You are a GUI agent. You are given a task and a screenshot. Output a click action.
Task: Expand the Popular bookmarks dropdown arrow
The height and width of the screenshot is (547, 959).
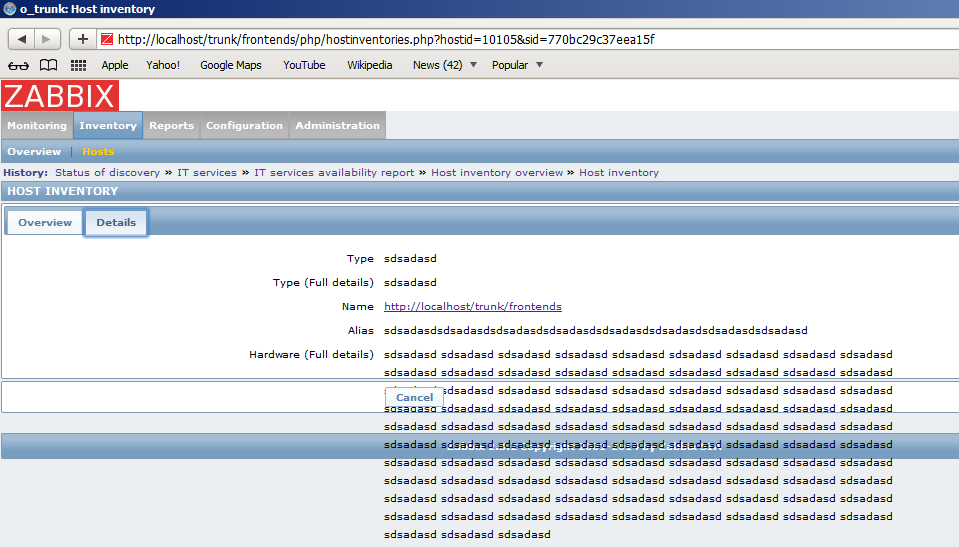[539, 65]
